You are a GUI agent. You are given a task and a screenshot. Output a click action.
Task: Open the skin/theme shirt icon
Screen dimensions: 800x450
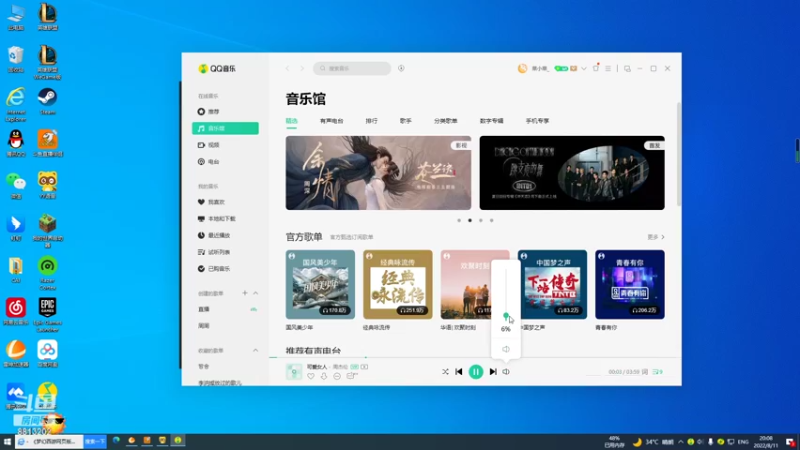pyautogui.click(x=595, y=68)
